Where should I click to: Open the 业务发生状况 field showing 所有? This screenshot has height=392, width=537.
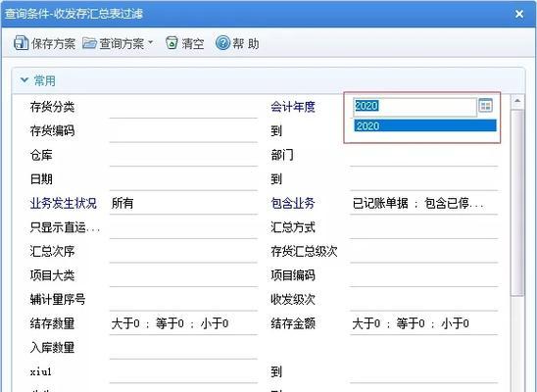[x=183, y=204]
